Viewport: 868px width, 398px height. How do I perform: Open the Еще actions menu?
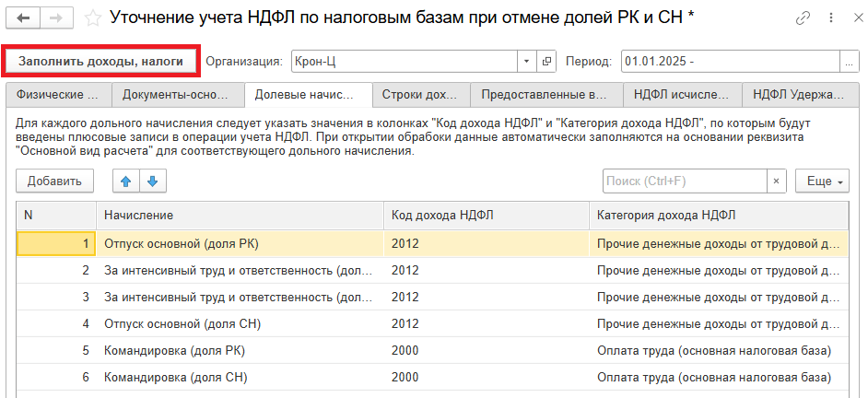pyautogui.click(x=825, y=181)
